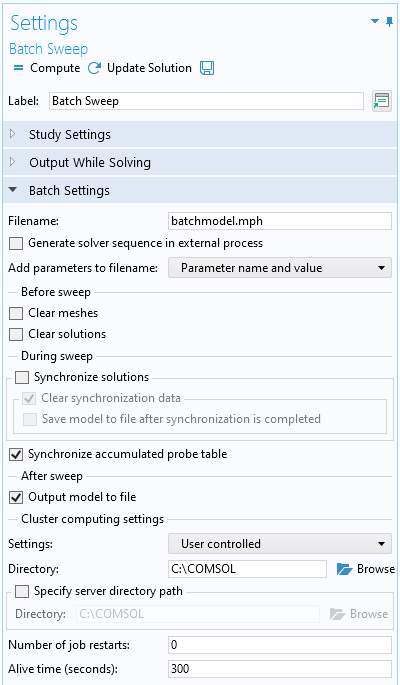The height and width of the screenshot is (685, 400).
Task: Open the Settings window menu arrow
Action: coord(375,21)
